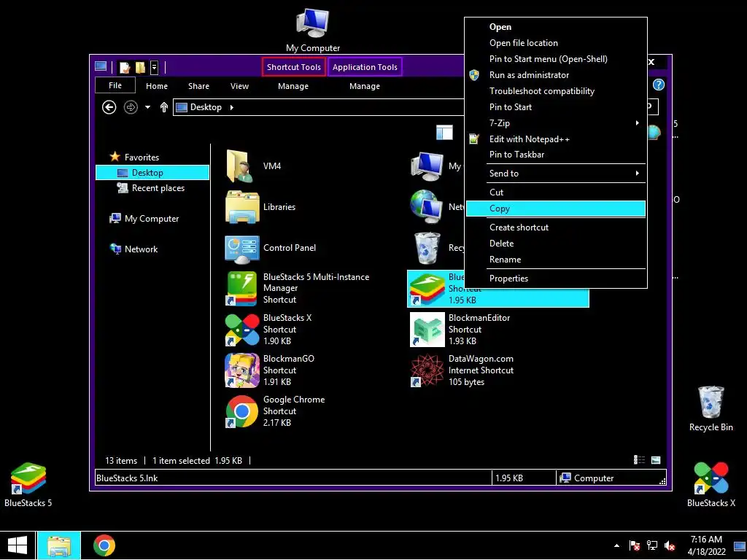
Task: Select the BlockmanGO shortcut icon
Action: (242, 370)
